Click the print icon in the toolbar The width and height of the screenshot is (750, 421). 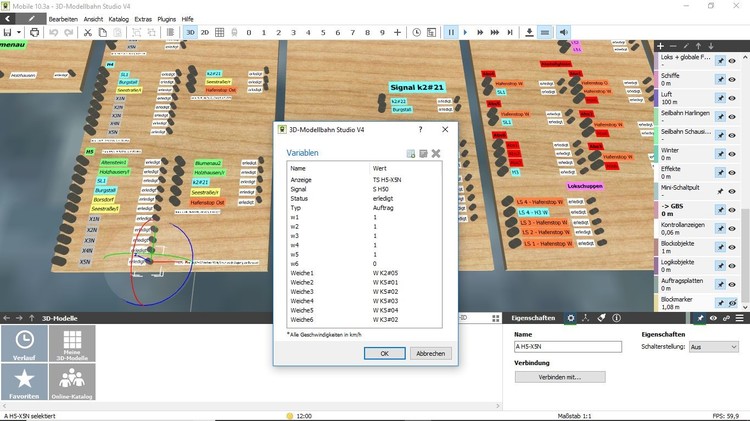coord(35,32)
